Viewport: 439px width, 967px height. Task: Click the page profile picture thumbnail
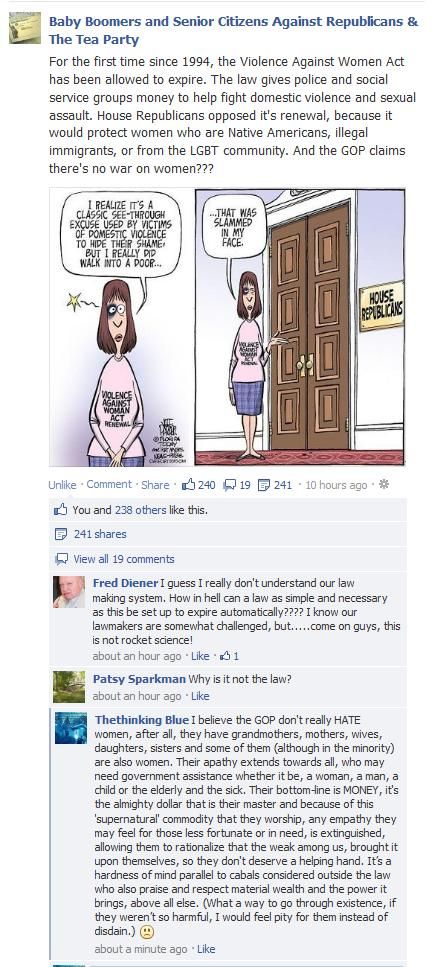[25, 28]
